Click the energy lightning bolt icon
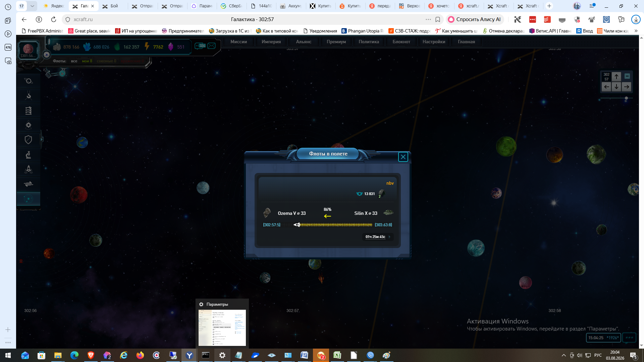Viewport: 644px width, 362px height. click(x=147, y=47)
